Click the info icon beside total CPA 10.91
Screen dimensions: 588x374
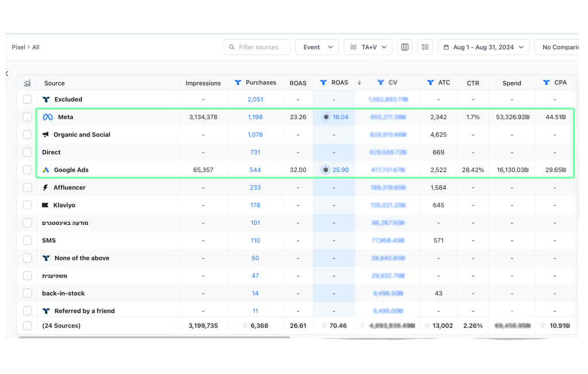(543, 326)
